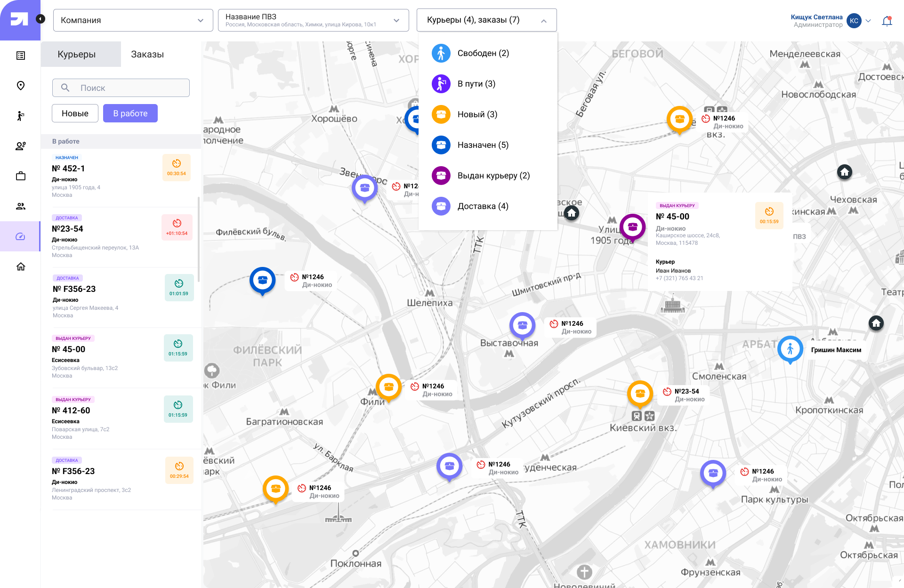Switch to the Курьеры tab
The width and height of the screenshot is (904, 588).
(77, 54)
